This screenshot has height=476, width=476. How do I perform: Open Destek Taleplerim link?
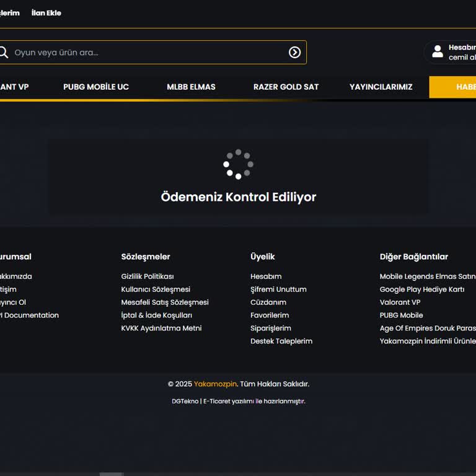click(281, 342)
